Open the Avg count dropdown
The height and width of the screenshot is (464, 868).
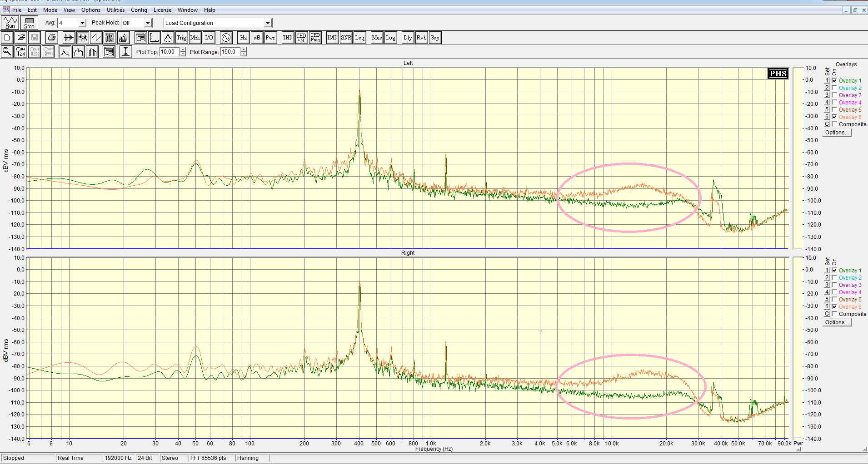click(x=82, y=23)
